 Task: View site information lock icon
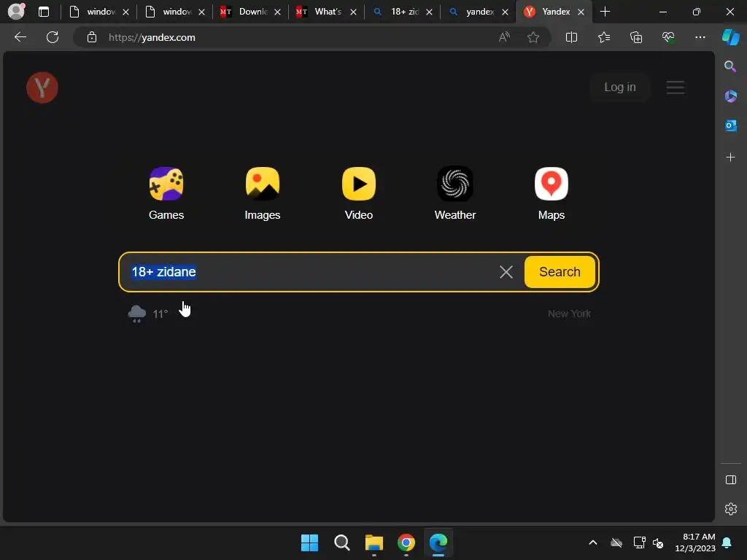92,37
